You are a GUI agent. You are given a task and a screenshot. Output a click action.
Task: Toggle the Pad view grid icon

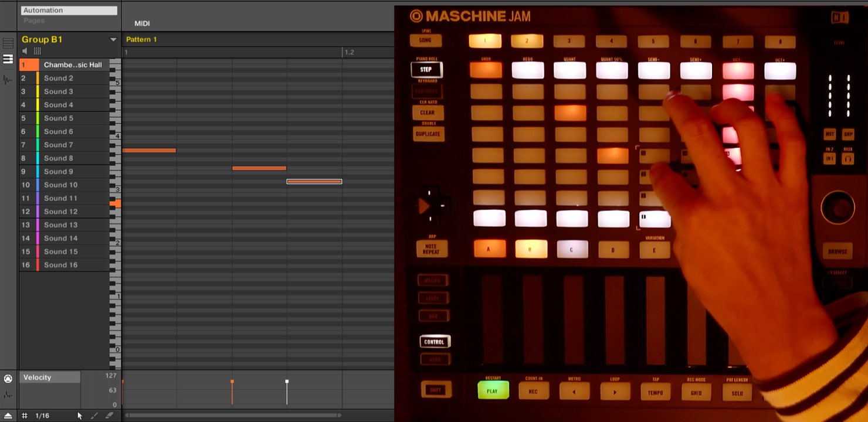(37, 52)
